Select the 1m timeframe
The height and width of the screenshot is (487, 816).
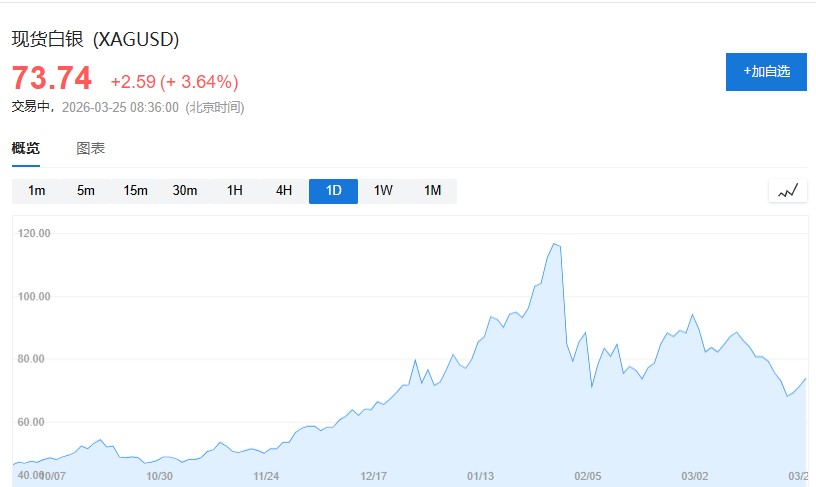click(37, 191)
